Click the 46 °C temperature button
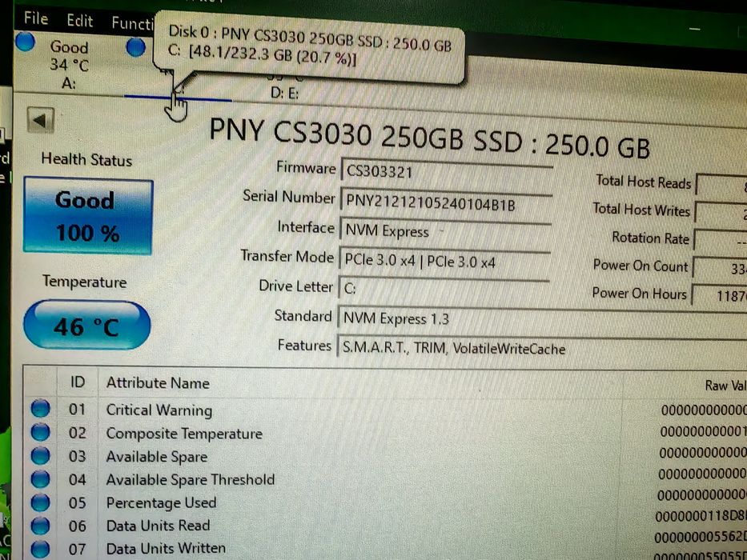The height and width of the screenshot is (560, 747). click(x=86, y=326)
